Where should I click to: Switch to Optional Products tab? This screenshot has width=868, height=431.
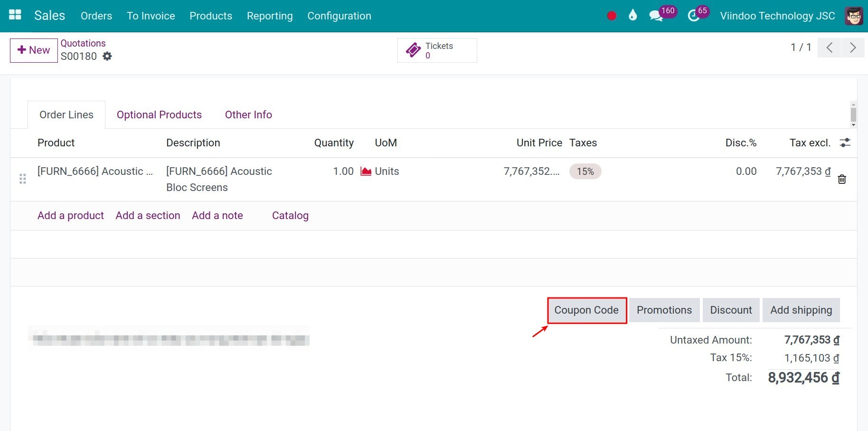click(159, 115)
